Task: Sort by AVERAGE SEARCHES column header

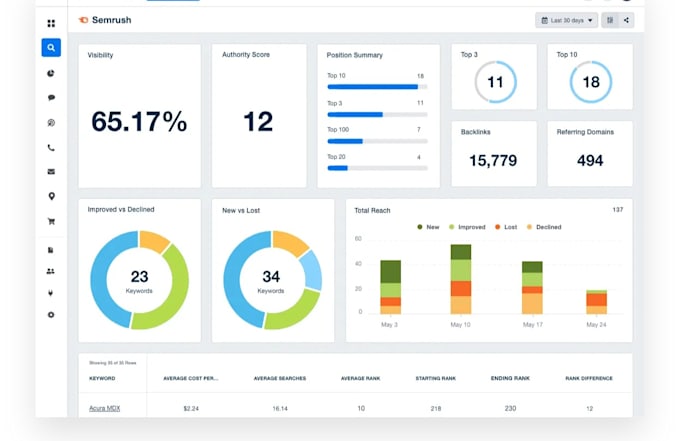Action: point(280,378)
